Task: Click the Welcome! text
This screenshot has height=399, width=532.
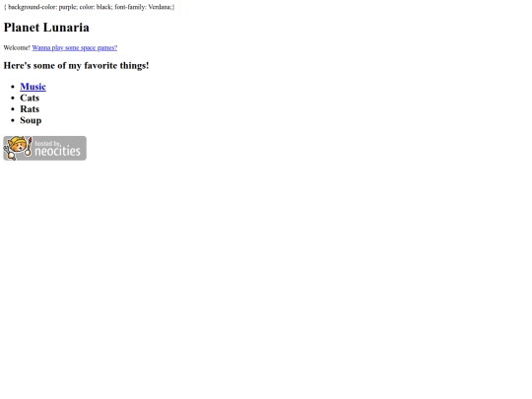Action: 17,48
